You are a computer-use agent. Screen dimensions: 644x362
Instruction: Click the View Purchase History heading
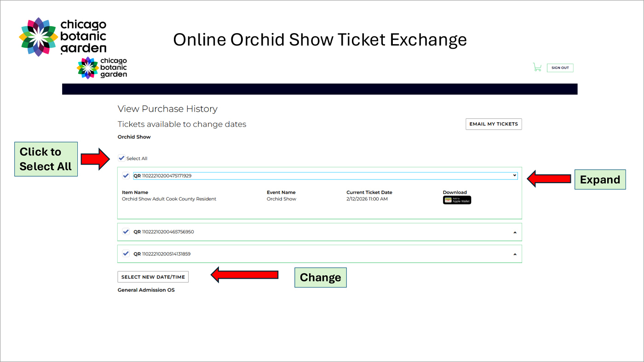click(167, 109)
